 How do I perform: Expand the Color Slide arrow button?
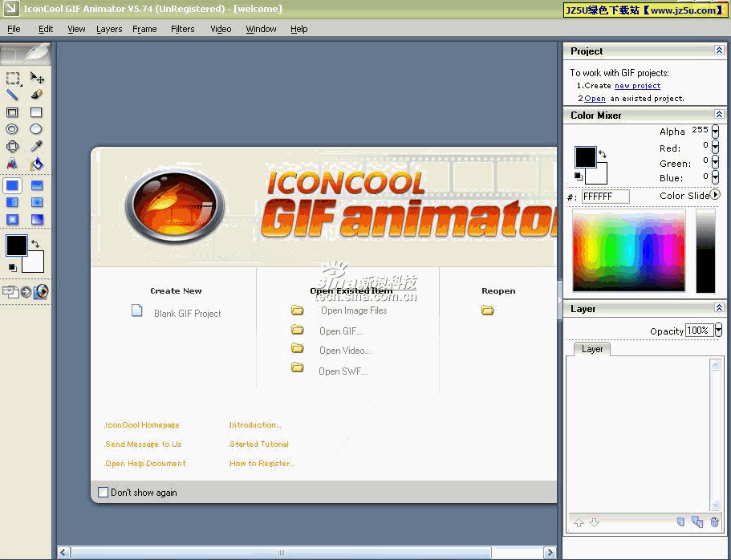[x=715, y=195]
